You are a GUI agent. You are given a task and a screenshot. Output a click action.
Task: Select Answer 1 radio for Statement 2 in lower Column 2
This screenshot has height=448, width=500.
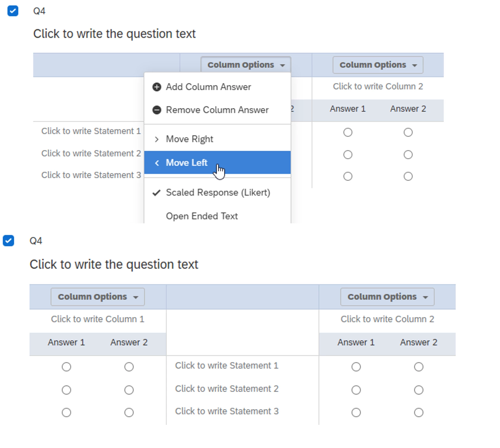[x=356, y=390]
